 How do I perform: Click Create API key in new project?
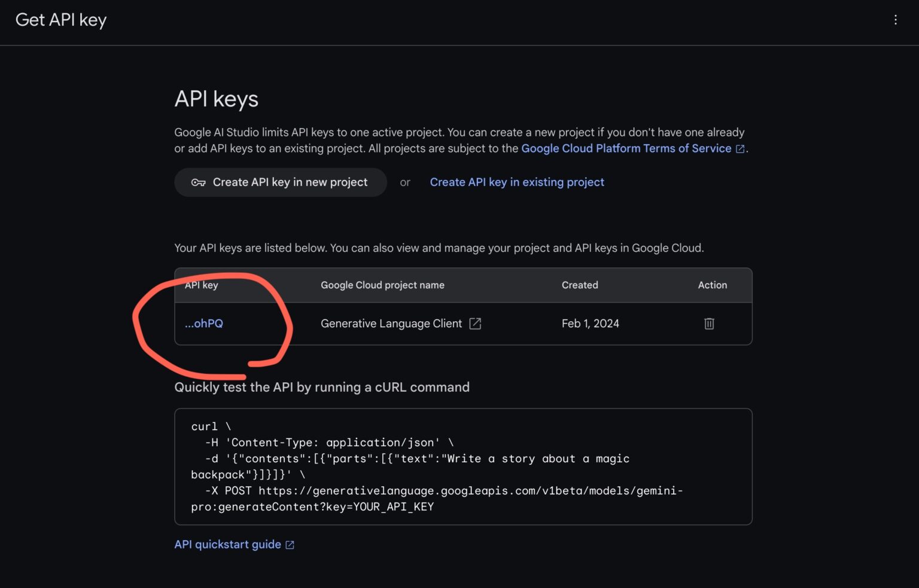[280, 182]
